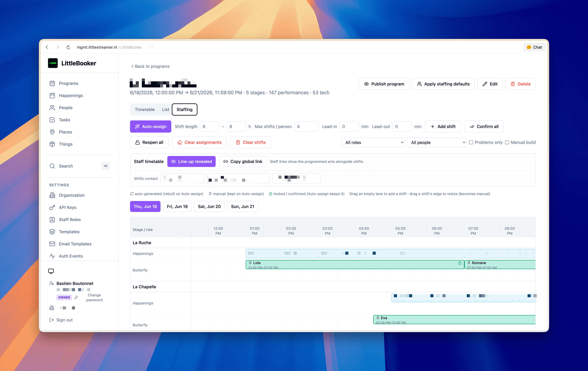
Task: Reload the page with refresh icon
Action: (x=68, y=47)
